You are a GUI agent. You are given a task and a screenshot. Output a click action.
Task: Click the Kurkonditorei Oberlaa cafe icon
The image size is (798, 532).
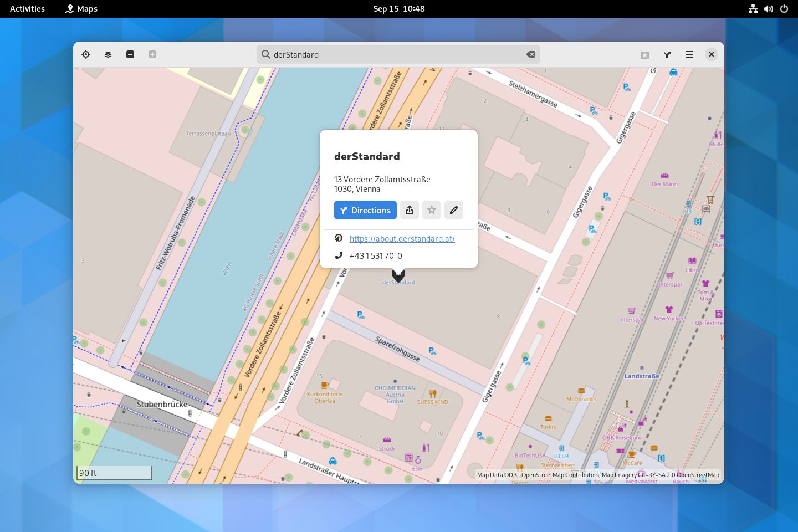point(325,385)
